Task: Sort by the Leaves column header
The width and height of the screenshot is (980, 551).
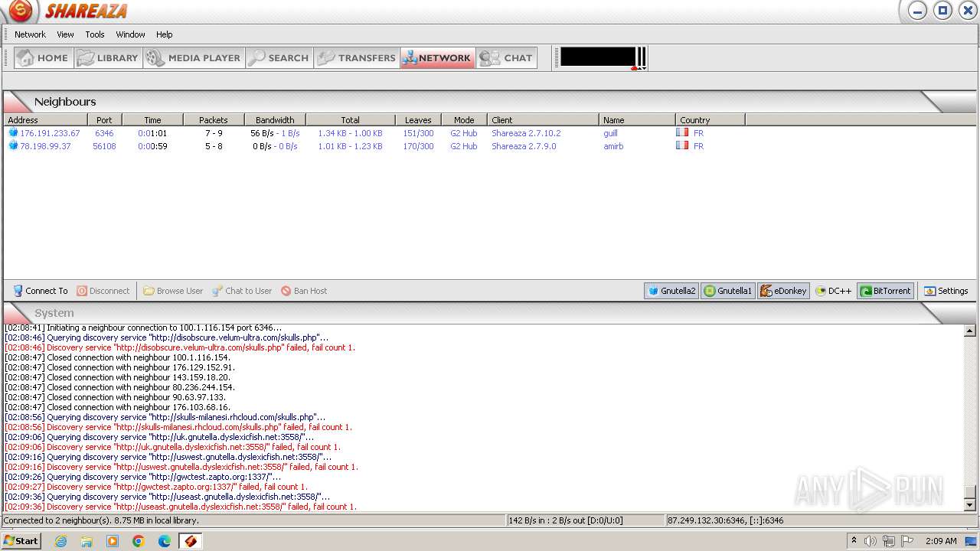Action: click(418, 120)
